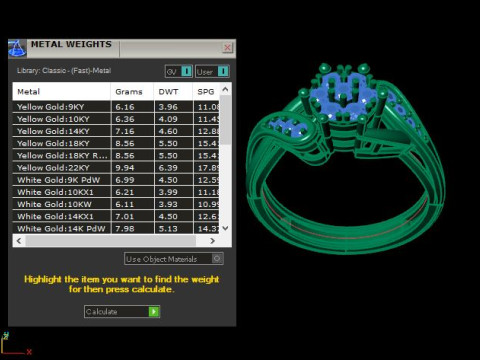Click the 9.94 grams cell

(x=132, y=168)
